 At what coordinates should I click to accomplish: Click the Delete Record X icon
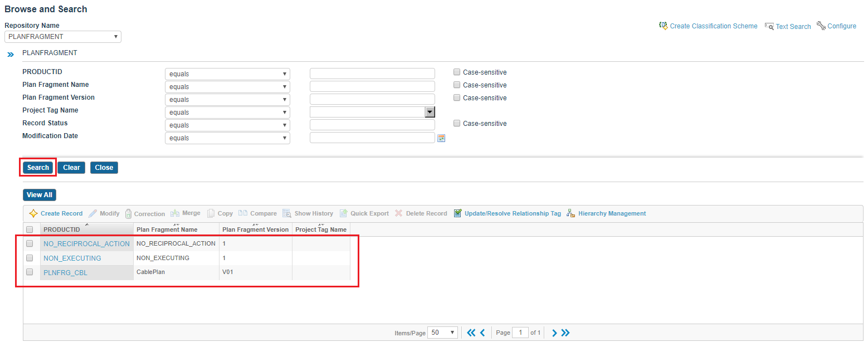[398, 213]
